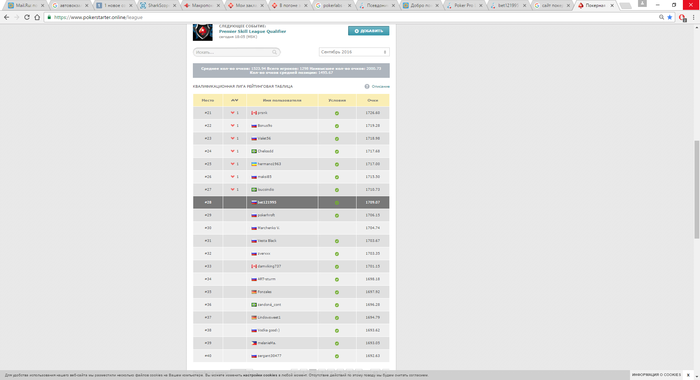
Task: Click username Vodka good:) in row #38
Action: [269, 330]
